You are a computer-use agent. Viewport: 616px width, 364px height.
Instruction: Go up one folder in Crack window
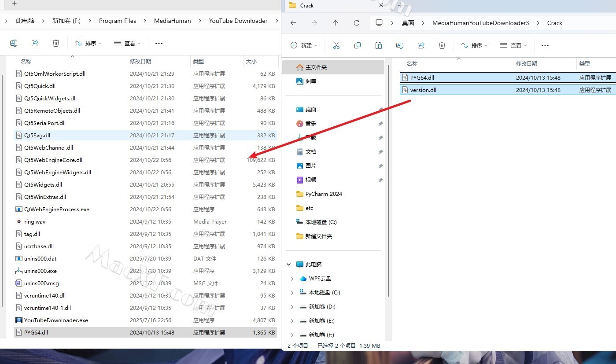(336, 23)
